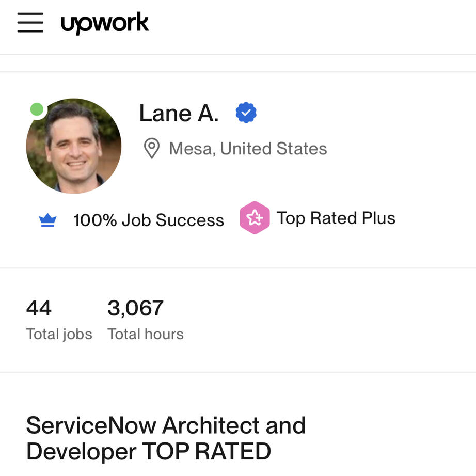
Task: Click the Total jobs label
Action: pos(59,334)
